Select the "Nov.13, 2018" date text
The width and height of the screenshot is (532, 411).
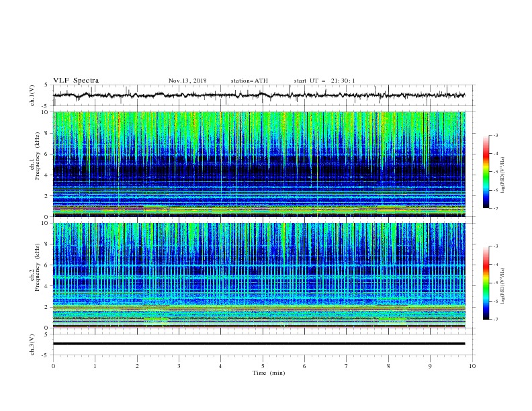[187, 81]
